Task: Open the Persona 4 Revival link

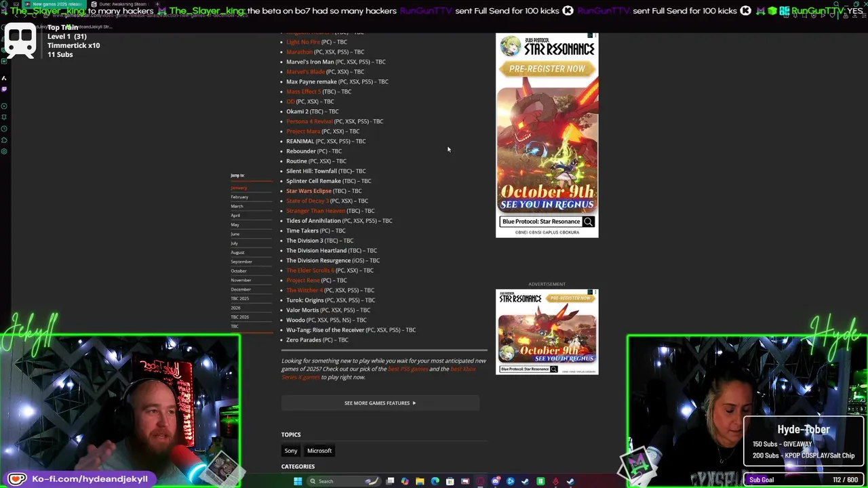Action: pyautogui.click(x=309, y=121)
